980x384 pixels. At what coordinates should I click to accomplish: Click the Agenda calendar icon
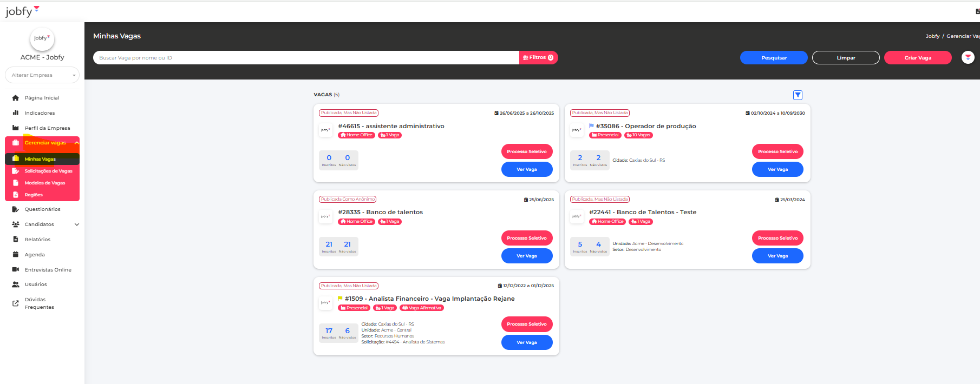(x=16, y=255)
